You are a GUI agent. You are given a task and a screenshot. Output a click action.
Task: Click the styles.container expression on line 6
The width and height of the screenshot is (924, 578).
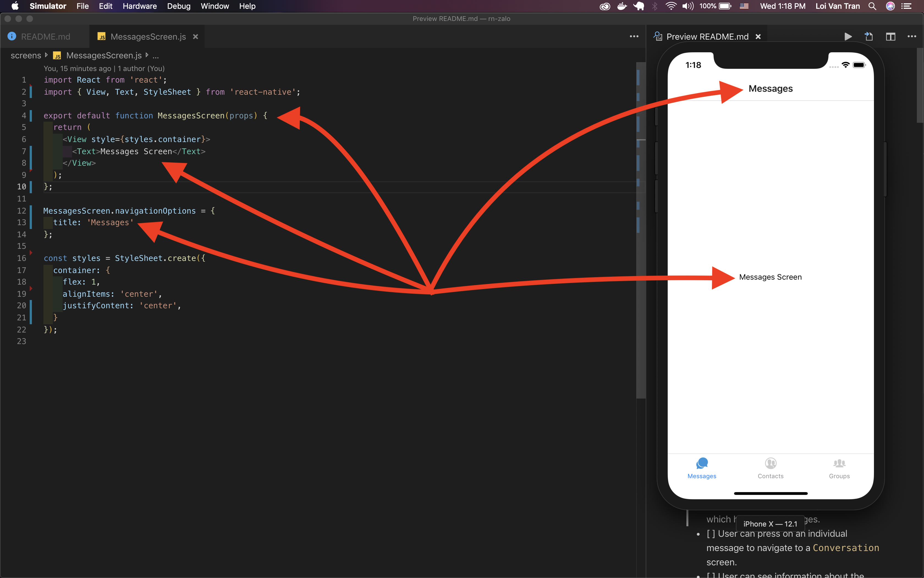(163, 139)
